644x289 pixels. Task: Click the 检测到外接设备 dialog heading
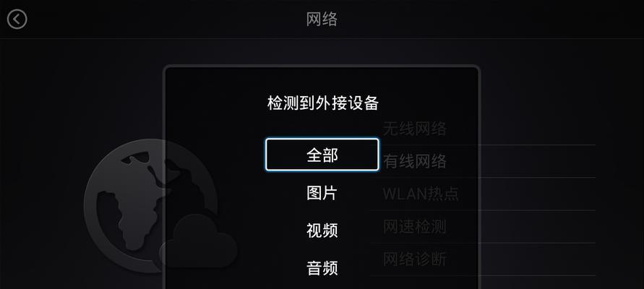click(323, 103)
